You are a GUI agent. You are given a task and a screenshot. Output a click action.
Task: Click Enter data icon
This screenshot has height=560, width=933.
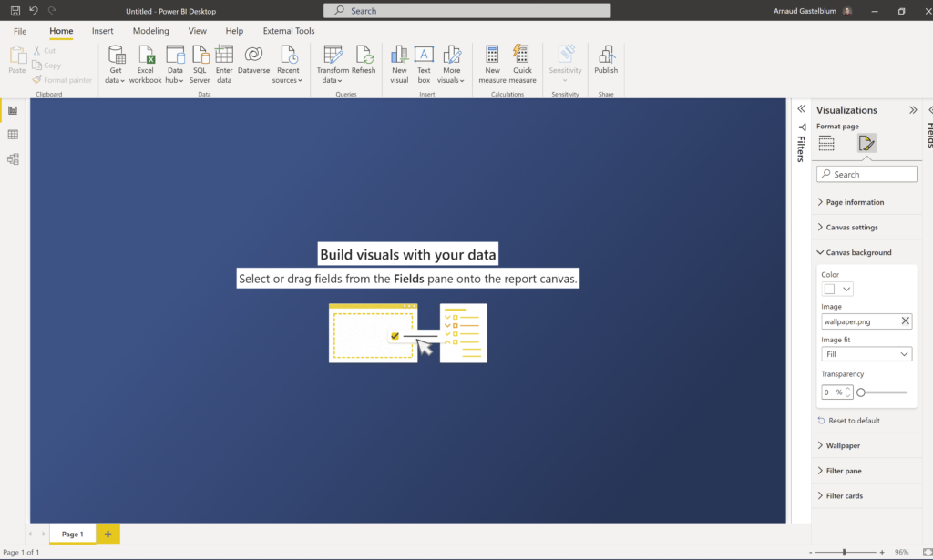pyautogui.click(x=224, y=65)
